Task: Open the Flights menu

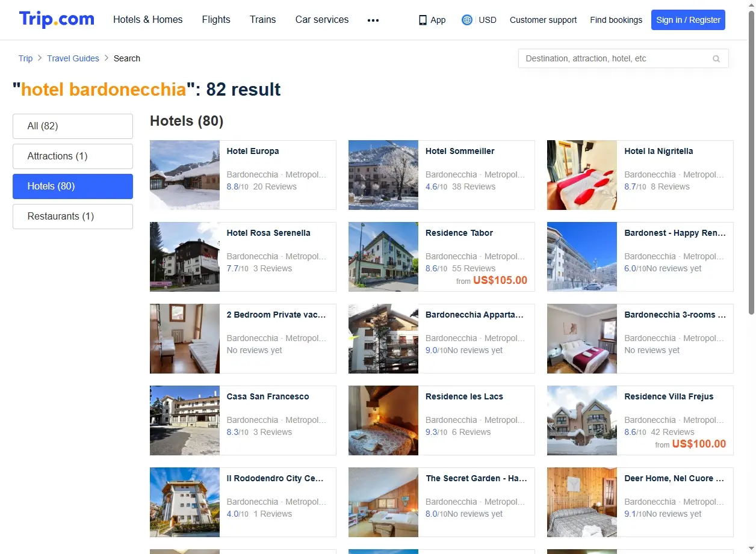Action: (x=216, y=20)
